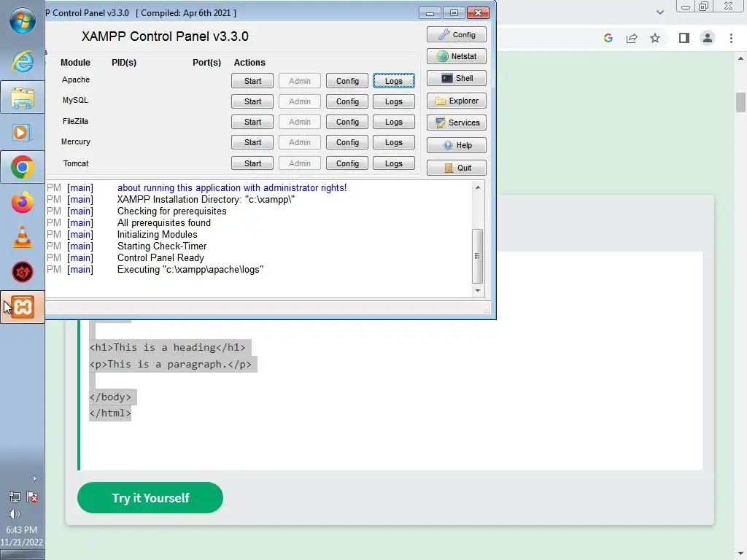Click XAMPP log scrollbar down arrow
747x560 pixels.
coord(478,290)
